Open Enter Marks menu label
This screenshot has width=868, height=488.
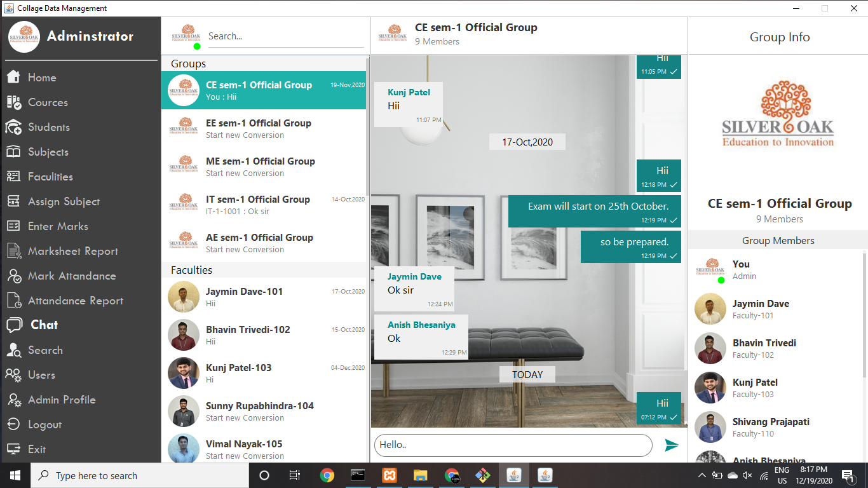pyautogui.click(x=58, y=226)
